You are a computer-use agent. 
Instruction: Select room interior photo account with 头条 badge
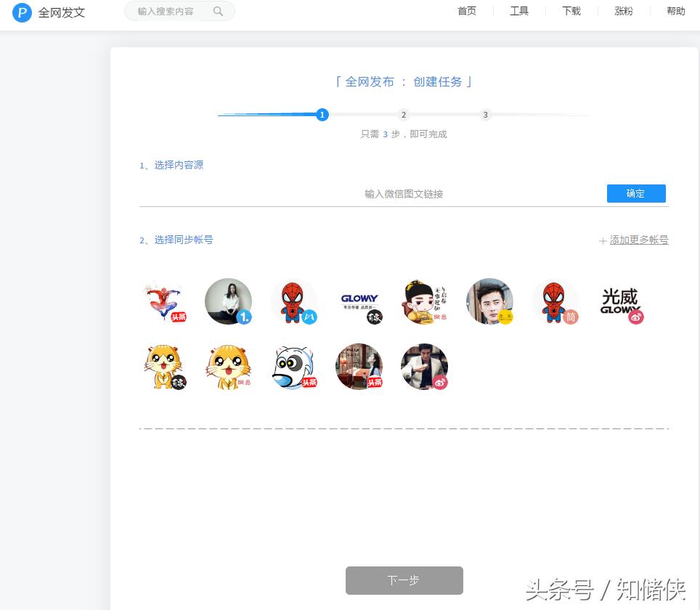[359, 367]
